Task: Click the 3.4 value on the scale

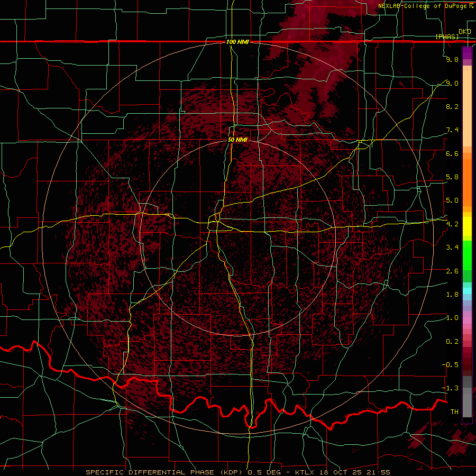Action: 452,248
